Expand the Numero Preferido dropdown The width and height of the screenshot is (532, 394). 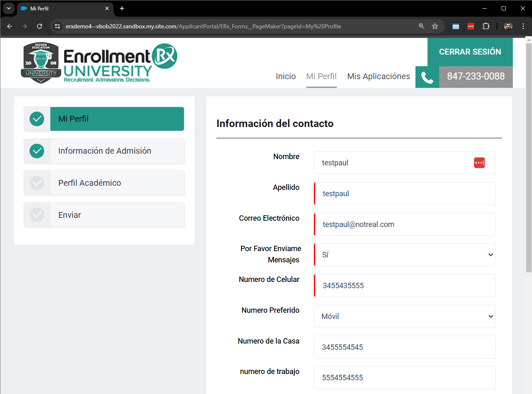click(405, 317)
